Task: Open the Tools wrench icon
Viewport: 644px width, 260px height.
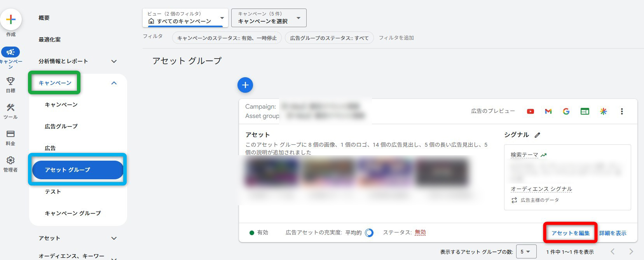Action: coord(10,107)
